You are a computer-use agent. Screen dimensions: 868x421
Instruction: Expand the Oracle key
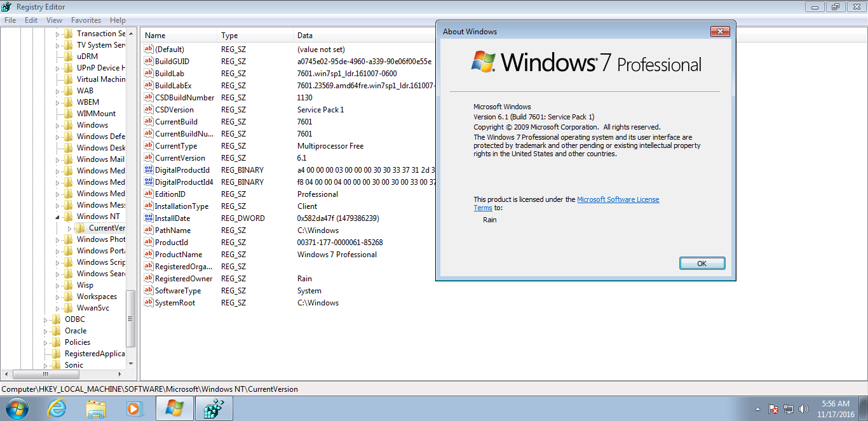pyautogui.click(x=46, y=331)
